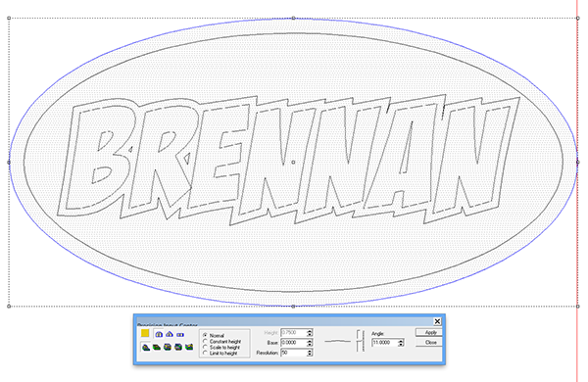The image size is (588, 382).
Task: Choose the third relief combine mode icon
Action: click(168, 347)
